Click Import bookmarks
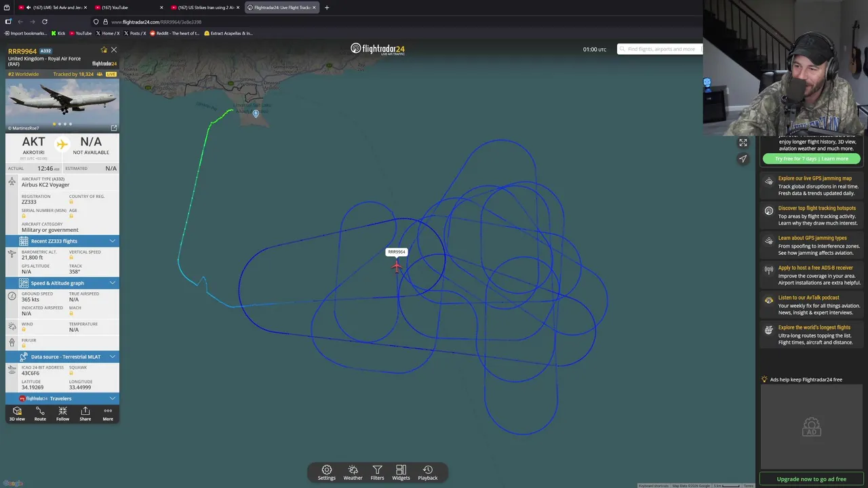 [x=26, y=33]
